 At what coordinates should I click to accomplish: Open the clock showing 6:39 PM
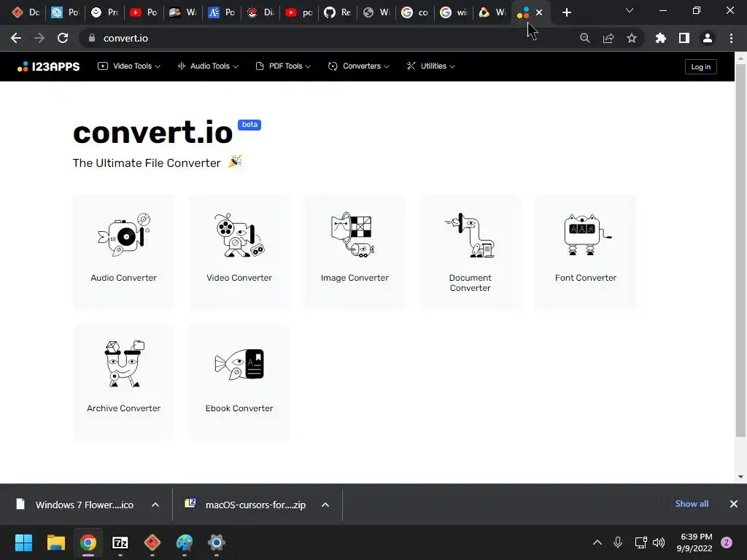click(x=694, y=542)
